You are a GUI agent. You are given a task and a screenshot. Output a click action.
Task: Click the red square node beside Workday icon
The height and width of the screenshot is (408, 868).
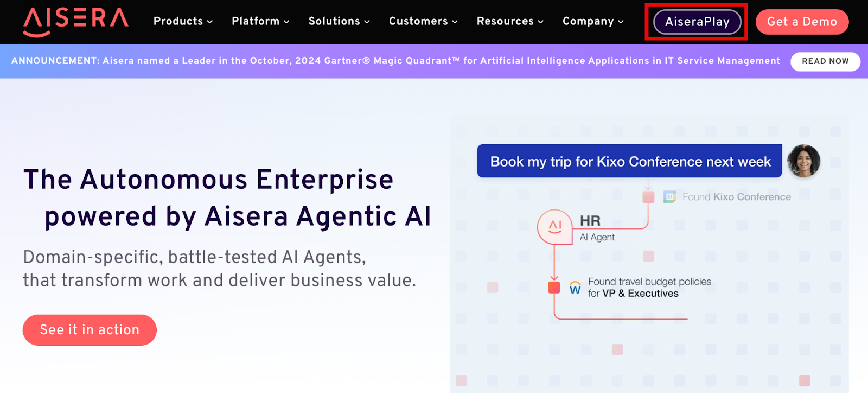[554, 287]
